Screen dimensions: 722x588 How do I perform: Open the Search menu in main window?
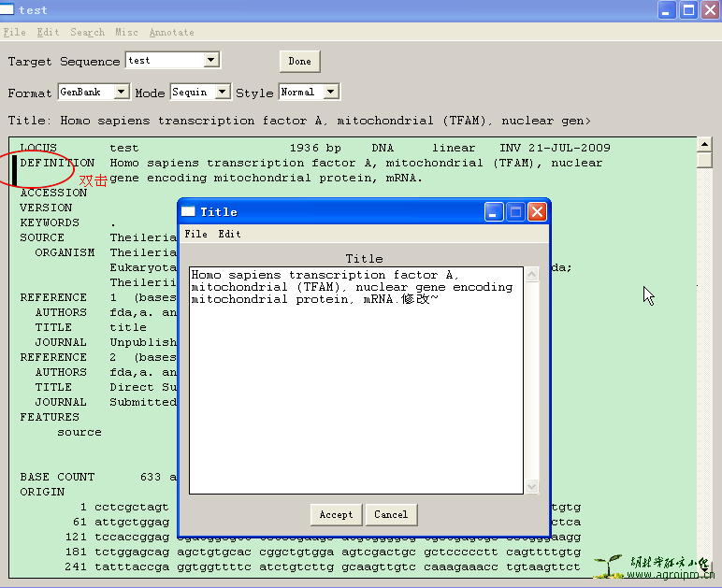[x=87, y=32]
